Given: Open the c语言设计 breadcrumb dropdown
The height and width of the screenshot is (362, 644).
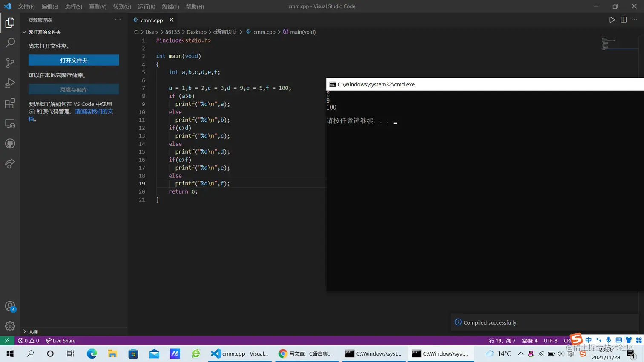Looking at the screenshot, I should [225, 32].
